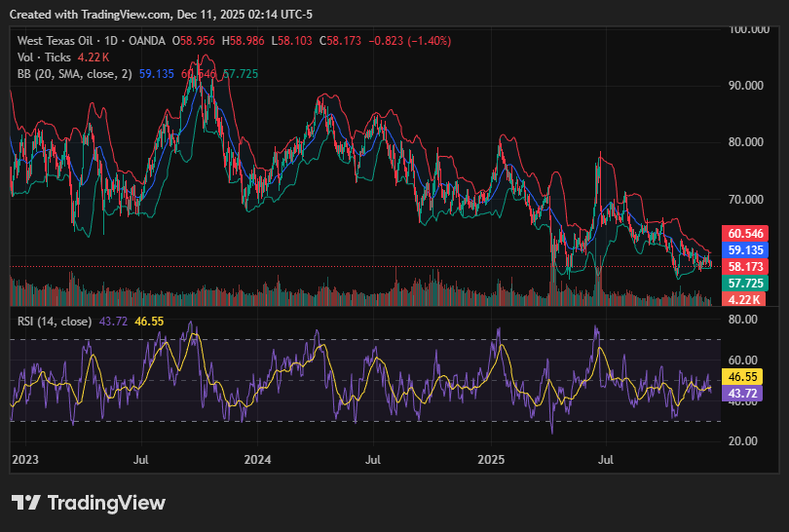Click the TradingView wordmark text
This screenshot has height=532, width=789.
point(107,503)
